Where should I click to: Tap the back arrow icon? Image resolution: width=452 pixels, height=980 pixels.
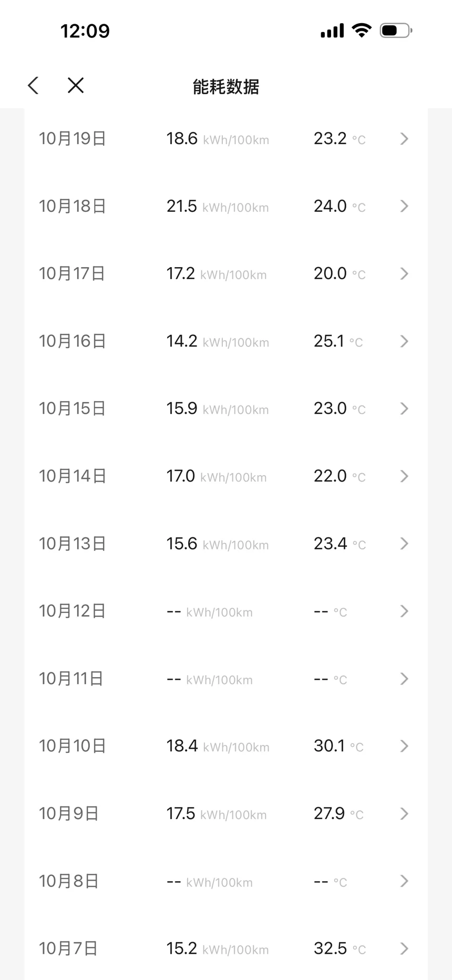point(34,85)
